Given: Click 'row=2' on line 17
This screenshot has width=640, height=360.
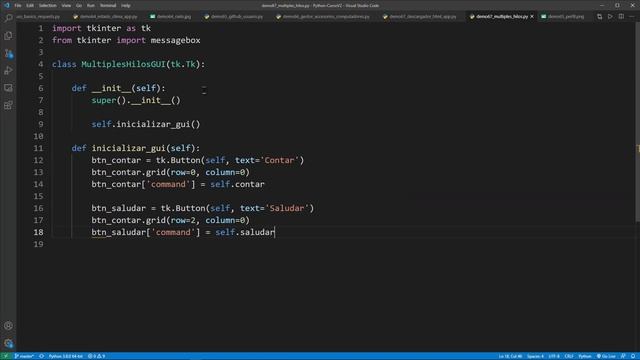Looking at the screenshot, I should (x=183, y=220).
